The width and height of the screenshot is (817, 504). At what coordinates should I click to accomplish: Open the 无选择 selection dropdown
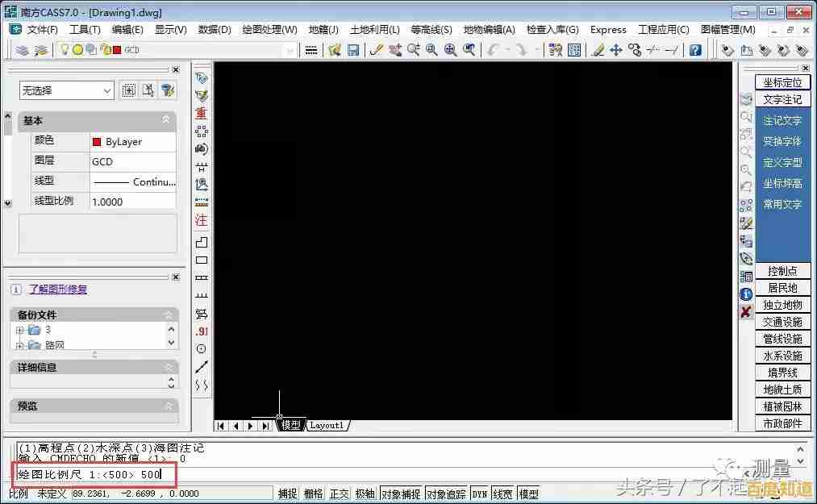66,90
